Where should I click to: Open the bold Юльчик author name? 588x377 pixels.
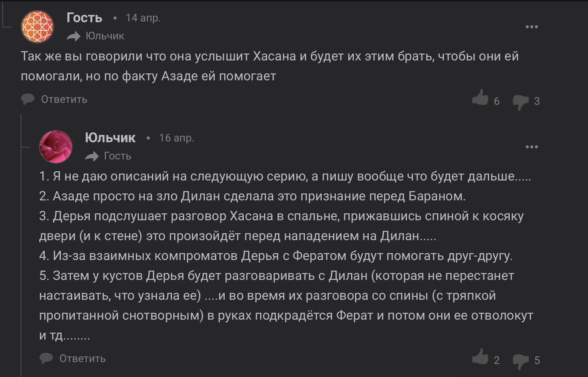(x=110, y=138)
